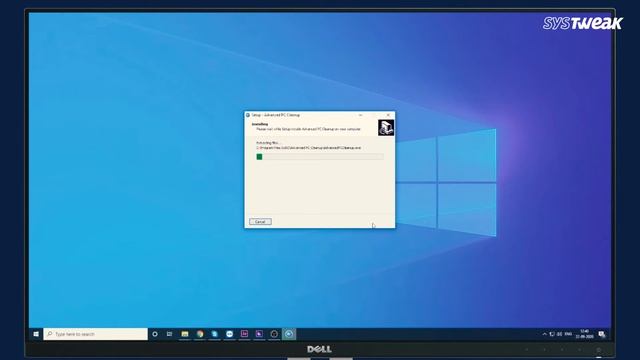Click the installer computer graphic in dialog
The image size is (640, 360).
tap(385, 128)
